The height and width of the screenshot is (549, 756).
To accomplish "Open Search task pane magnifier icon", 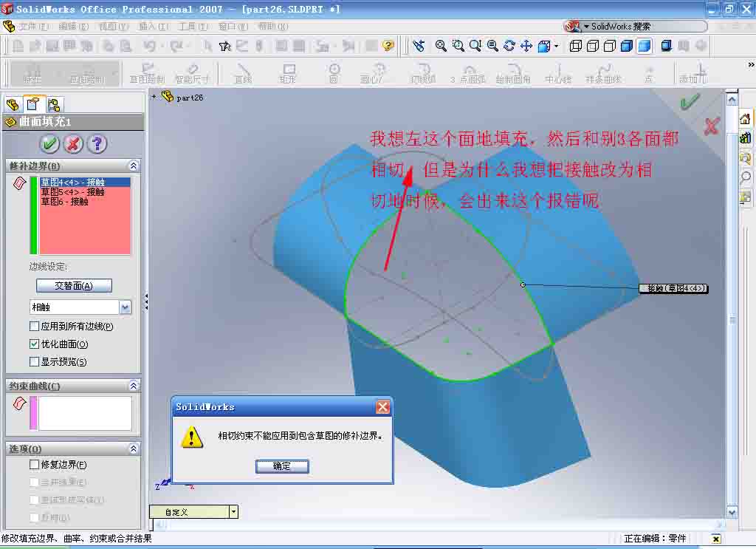I will tap(746, 177).
